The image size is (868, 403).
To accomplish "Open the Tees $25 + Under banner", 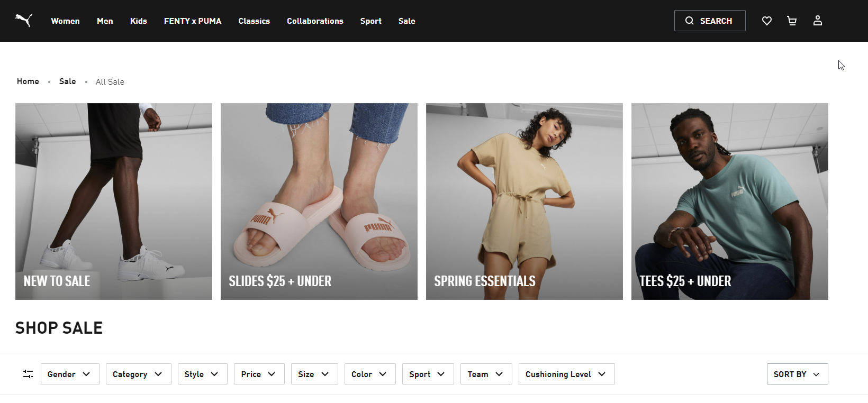I will tap(730, 201).
